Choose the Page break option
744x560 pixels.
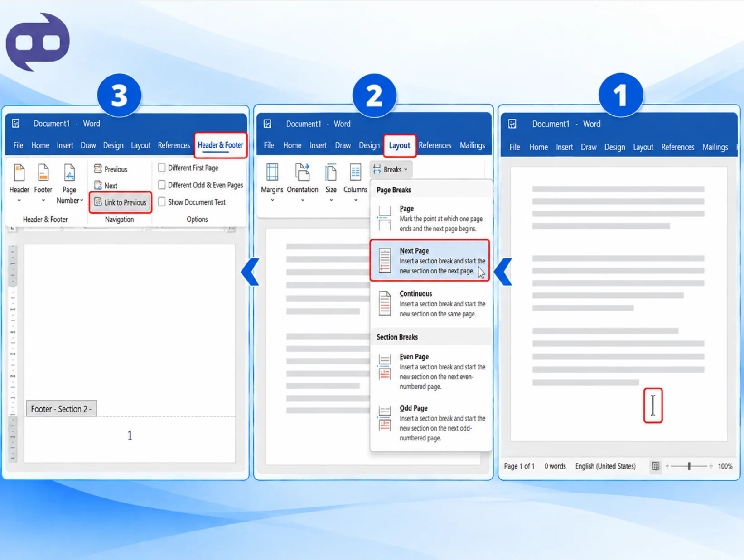(430, 219)
